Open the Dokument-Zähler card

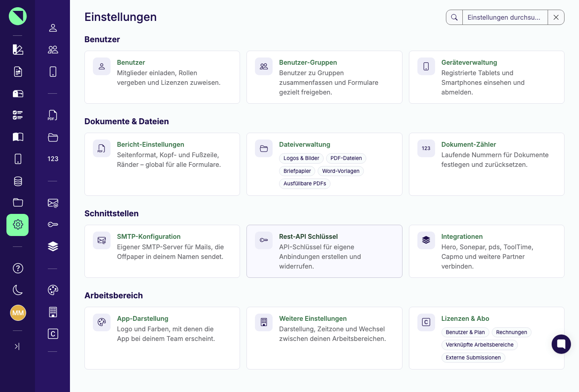[487, 164]
